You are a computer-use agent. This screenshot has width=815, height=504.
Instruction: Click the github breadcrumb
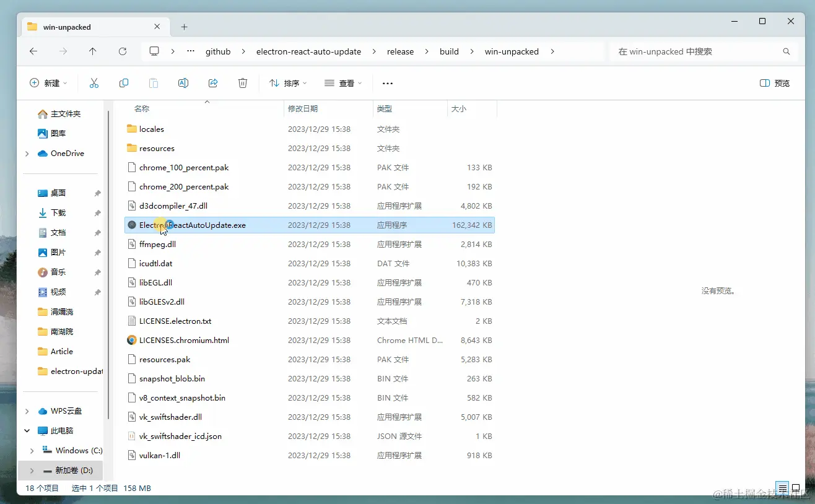point(218,51)
